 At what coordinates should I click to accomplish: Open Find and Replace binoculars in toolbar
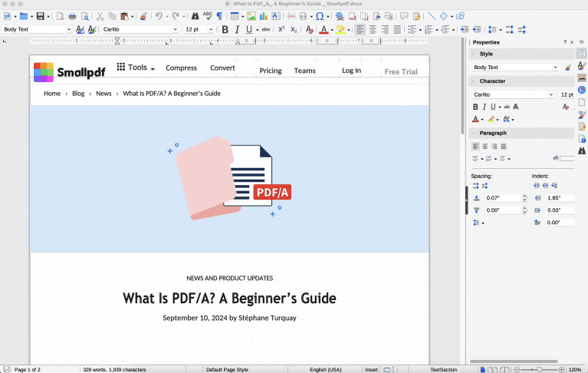195,16
